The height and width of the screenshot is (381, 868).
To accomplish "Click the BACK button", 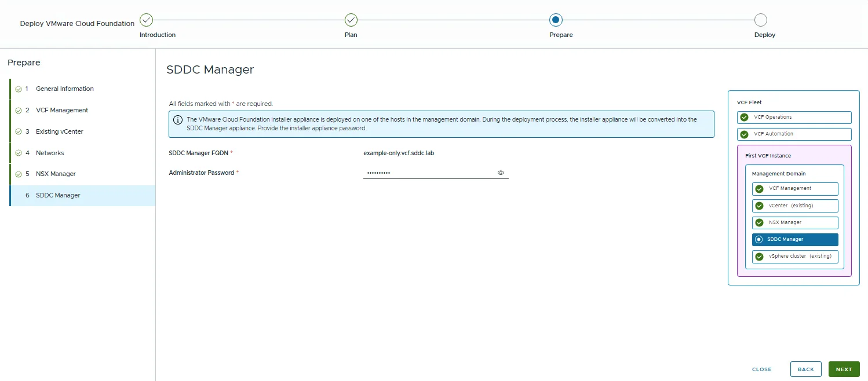I will point(805,369).
